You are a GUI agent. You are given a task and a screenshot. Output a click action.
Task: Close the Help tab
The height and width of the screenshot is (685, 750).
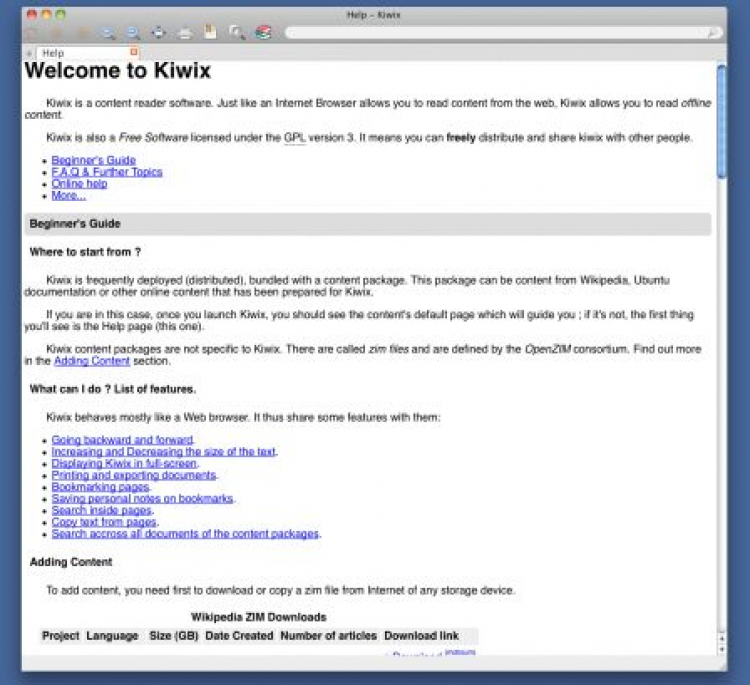pos(134,52)
